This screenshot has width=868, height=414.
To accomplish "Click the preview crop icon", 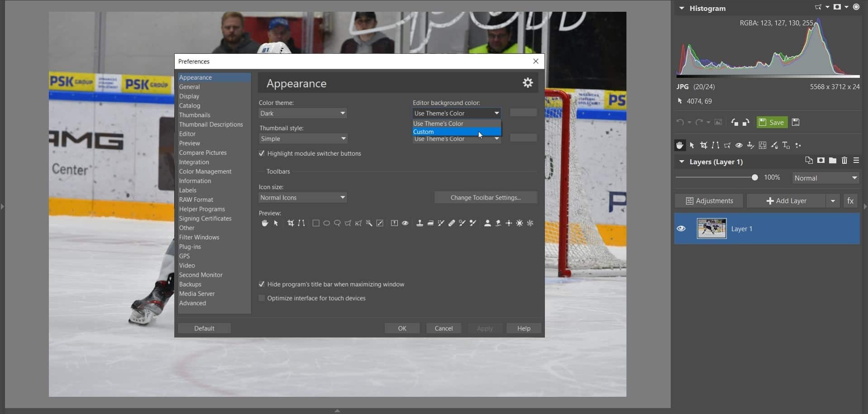I will 291,223.
